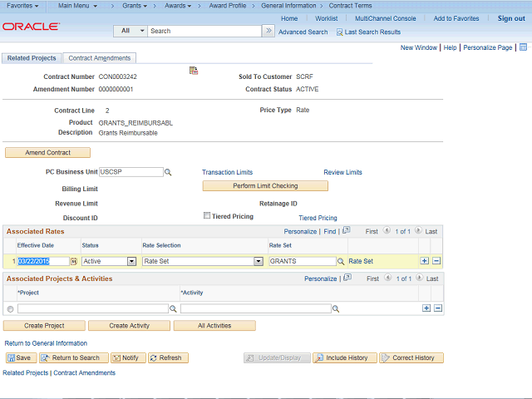
Task: Add a new Associated Rates row
Action: [425, 261]
